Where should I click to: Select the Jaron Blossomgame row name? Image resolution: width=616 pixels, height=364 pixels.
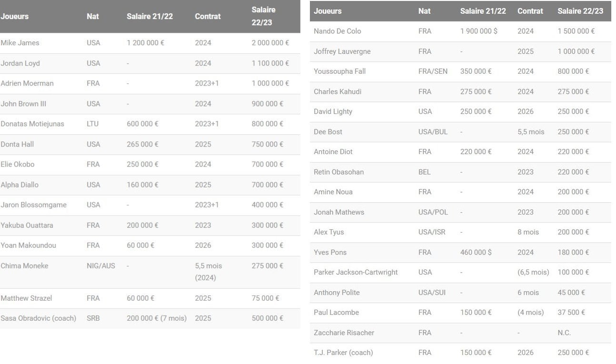click(33, 205)
